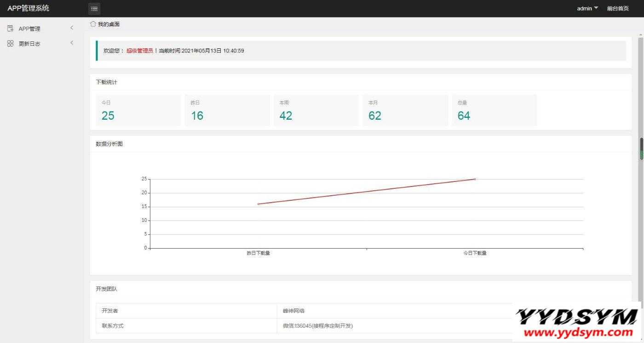Click the 今日下载量 data point on chart

475,179
